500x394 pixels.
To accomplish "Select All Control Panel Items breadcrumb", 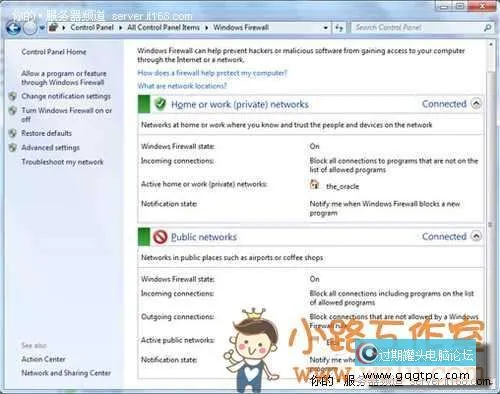I will 163,27.
